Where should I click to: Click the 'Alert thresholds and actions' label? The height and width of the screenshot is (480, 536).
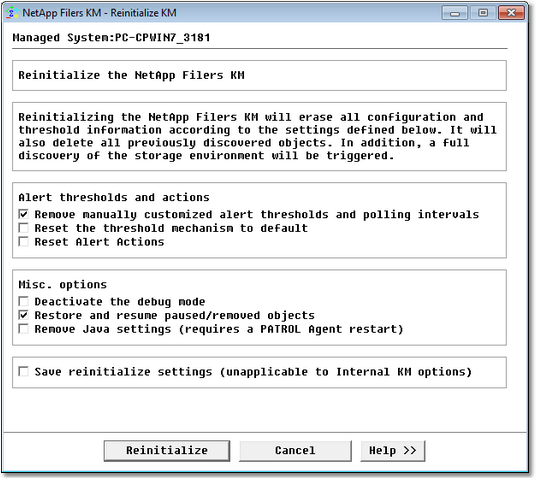(114, 197)
